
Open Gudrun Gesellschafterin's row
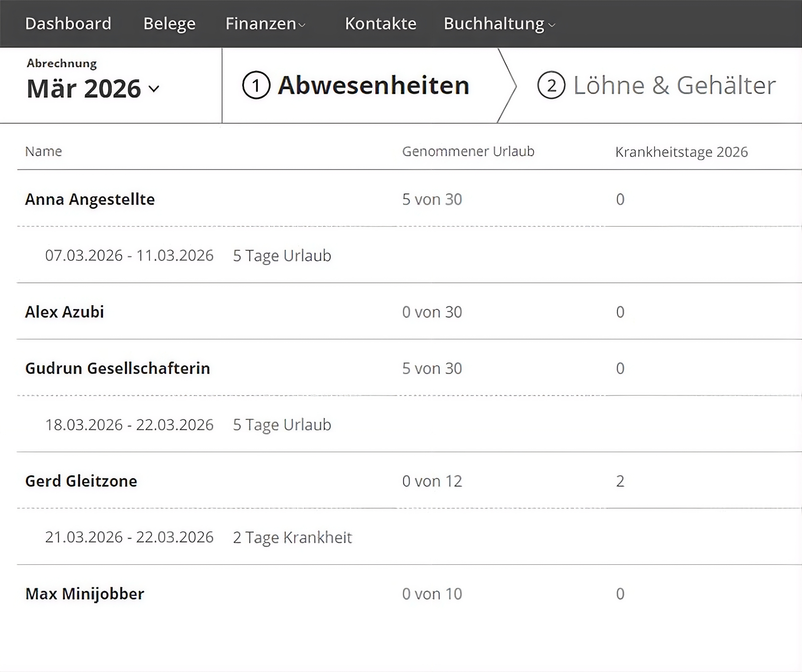tap(117, 368)
